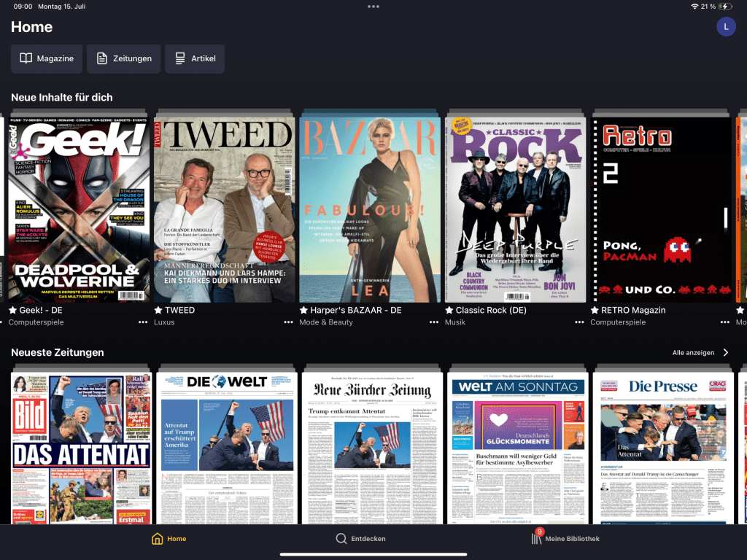Image resolution: width=747 pixels, height=560 pixels.
Task: Open the Magazine category
Action: point(47,58)
